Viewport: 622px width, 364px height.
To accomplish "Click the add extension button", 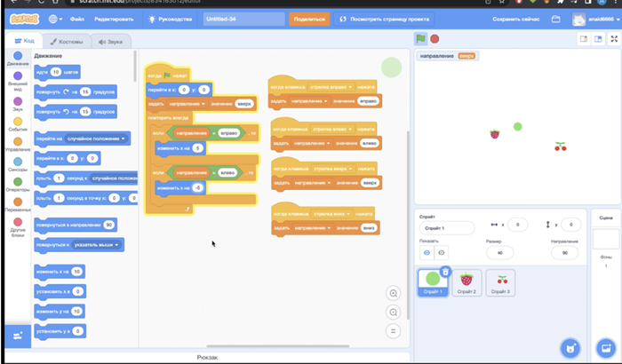I will (17, 337).
